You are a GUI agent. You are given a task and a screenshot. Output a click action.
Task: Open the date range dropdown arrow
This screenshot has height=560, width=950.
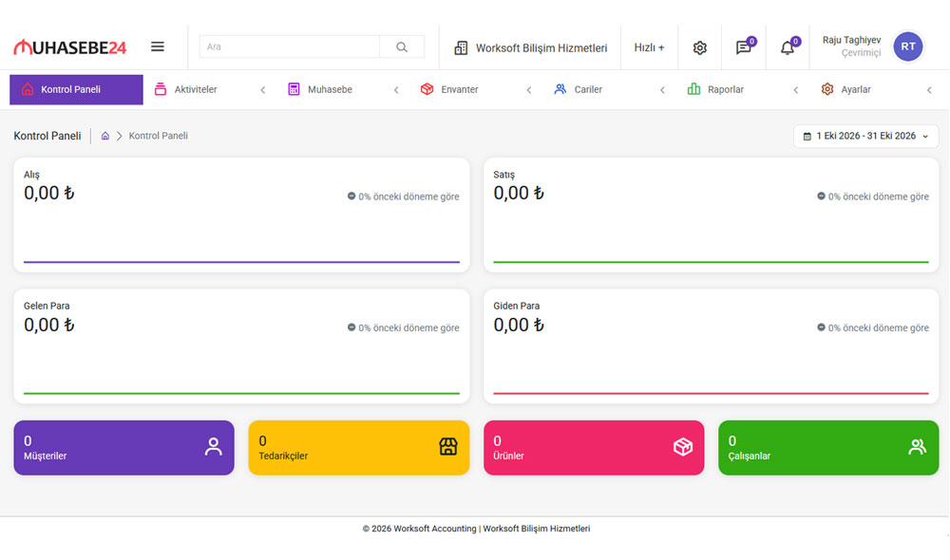tap(925, 137)
